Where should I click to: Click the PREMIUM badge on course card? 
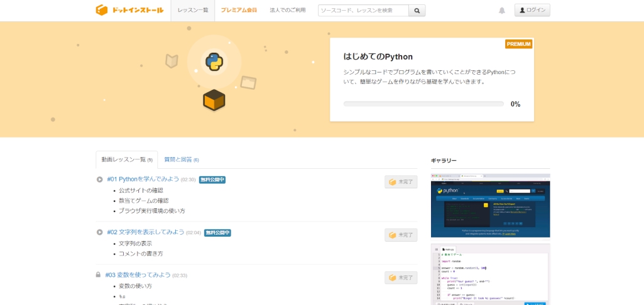[519, 44]
